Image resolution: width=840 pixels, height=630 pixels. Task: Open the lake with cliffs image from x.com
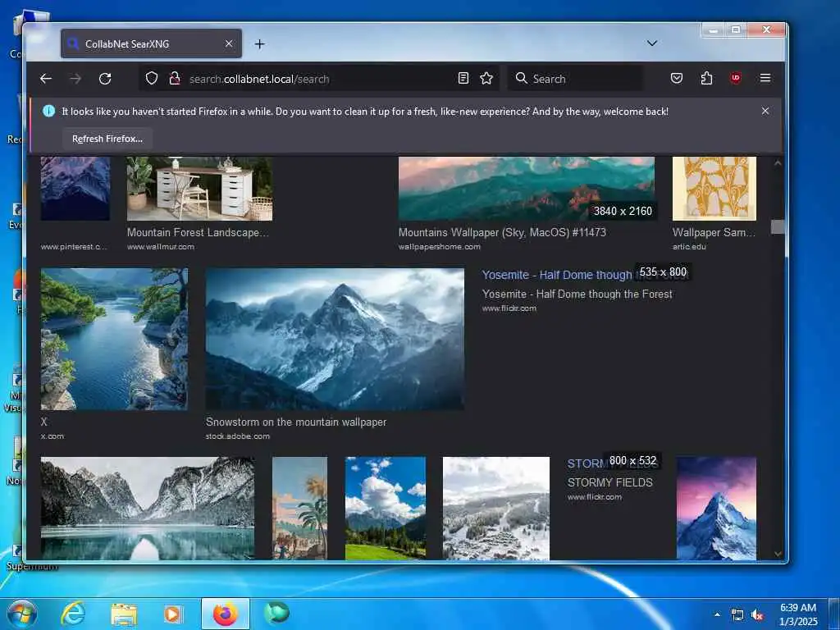(114, 339)
